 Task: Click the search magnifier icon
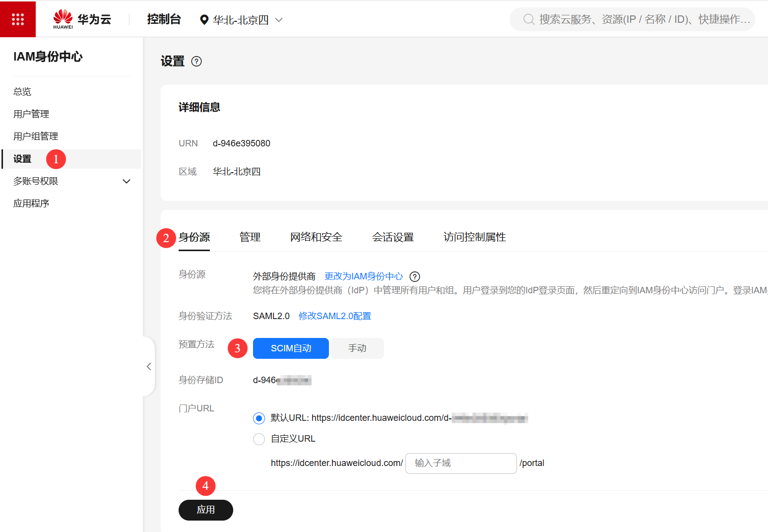pyautogui.click(x=529, y=19)
